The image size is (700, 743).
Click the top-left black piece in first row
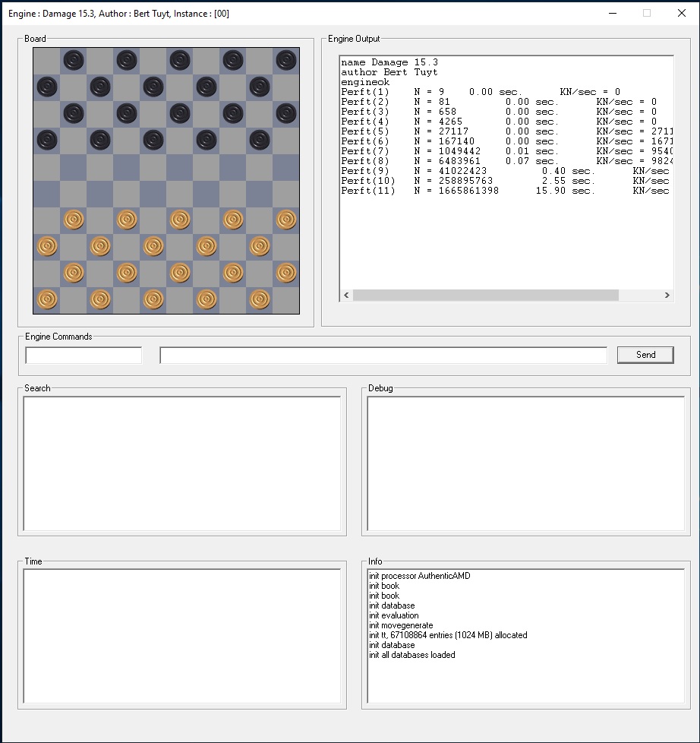(74, 60)
